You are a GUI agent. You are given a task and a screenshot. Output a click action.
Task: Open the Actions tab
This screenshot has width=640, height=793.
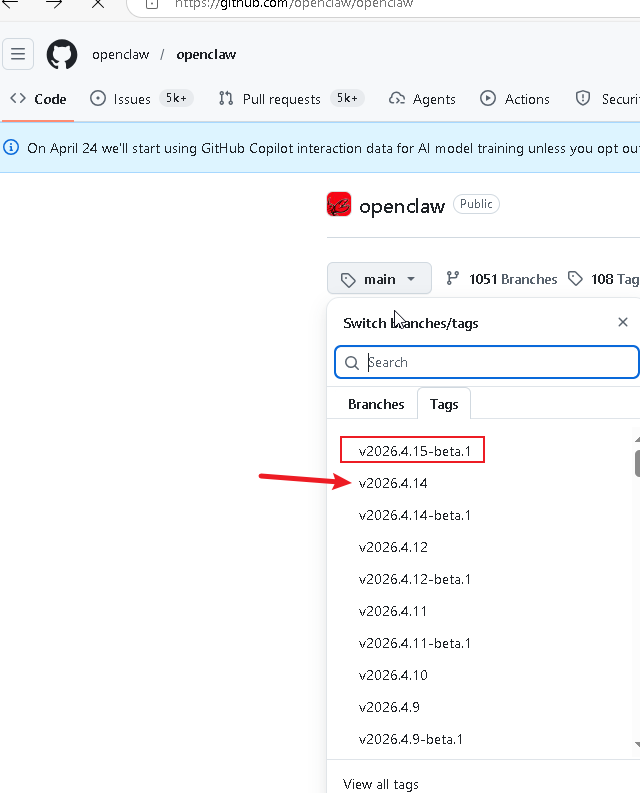point(515,99)
